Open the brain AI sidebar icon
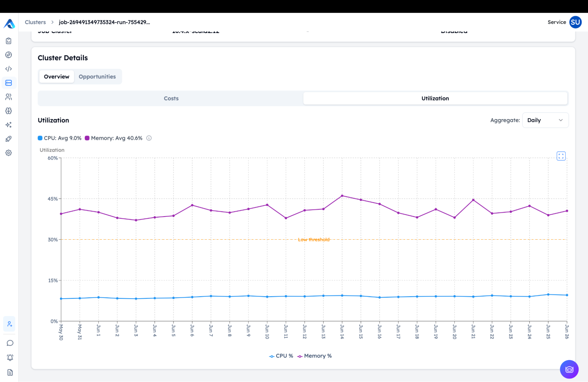588x382 pixels. click(9, 111)
